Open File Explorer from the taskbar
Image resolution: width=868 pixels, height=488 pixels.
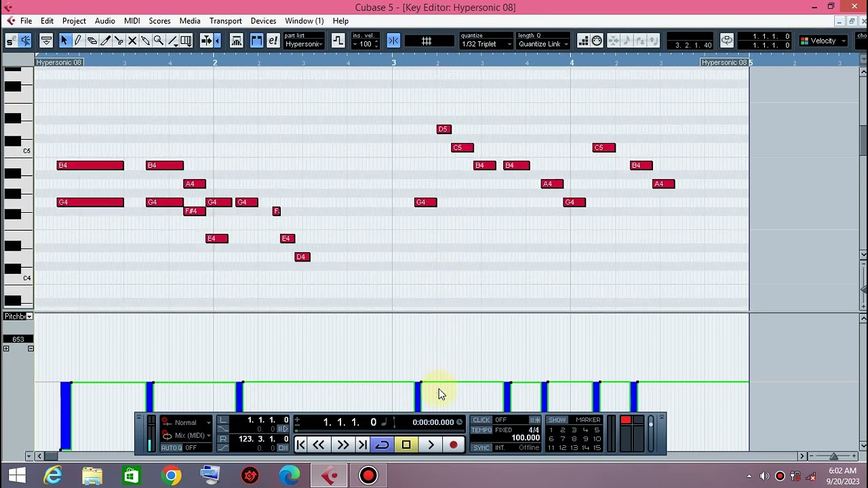(92, 476)
